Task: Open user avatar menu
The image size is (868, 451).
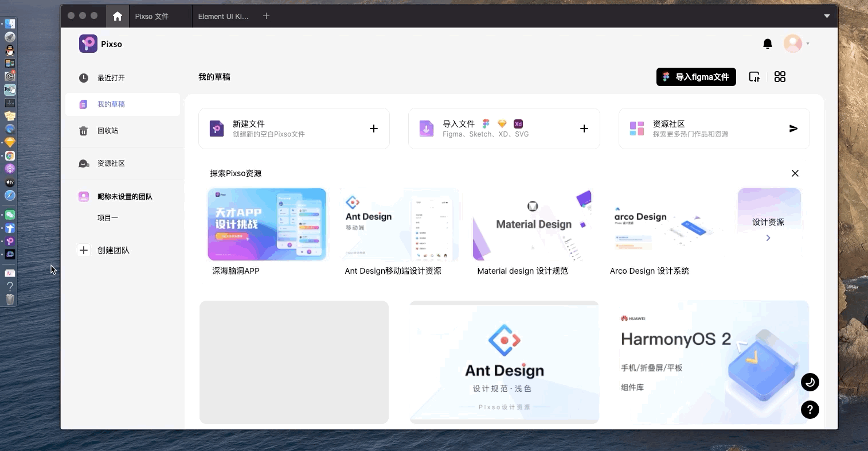Action: (x=793, y=44)
